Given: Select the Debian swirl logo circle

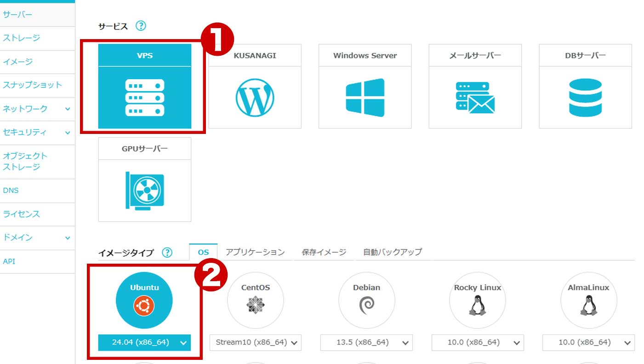Looking at the screenshot, I should tap(366, 300).
